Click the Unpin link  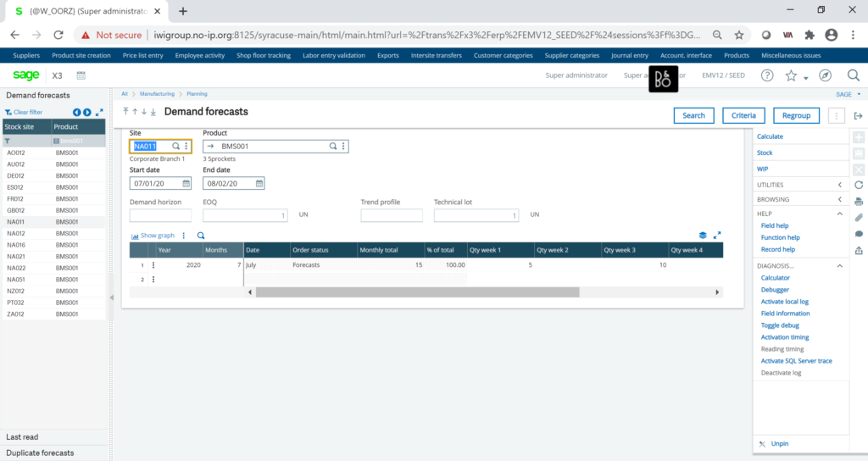pos(780,444)
